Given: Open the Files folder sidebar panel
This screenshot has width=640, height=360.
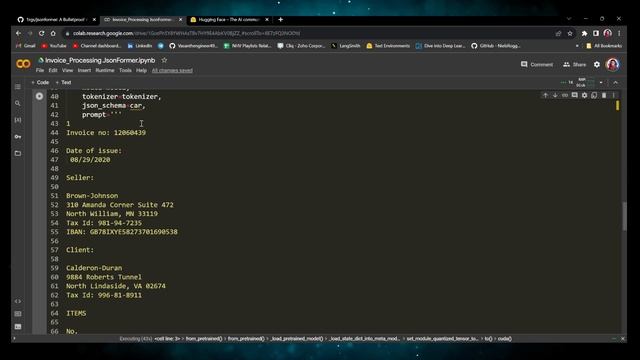Looking at the screenshot, I should (18, 153).
